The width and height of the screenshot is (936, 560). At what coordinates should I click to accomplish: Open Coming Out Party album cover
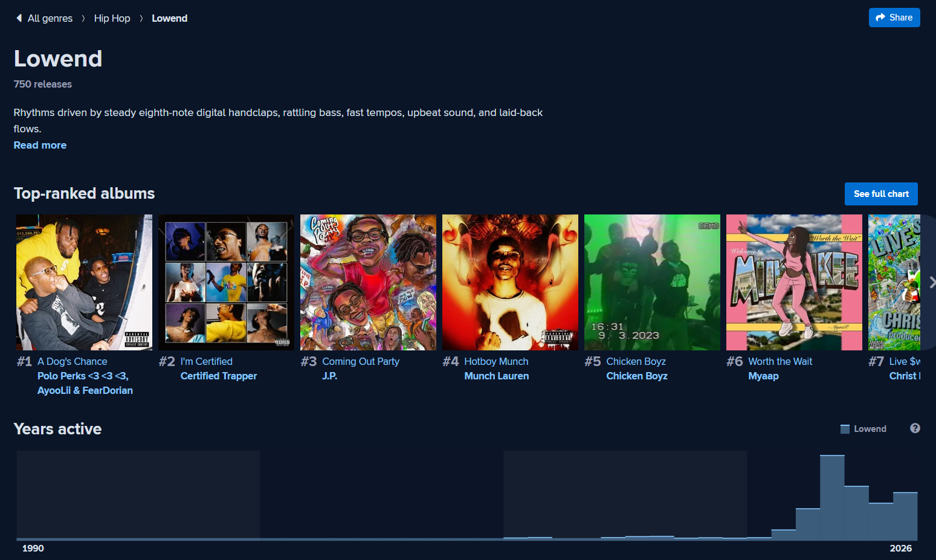pyautogui.click(x=368, y=282)
